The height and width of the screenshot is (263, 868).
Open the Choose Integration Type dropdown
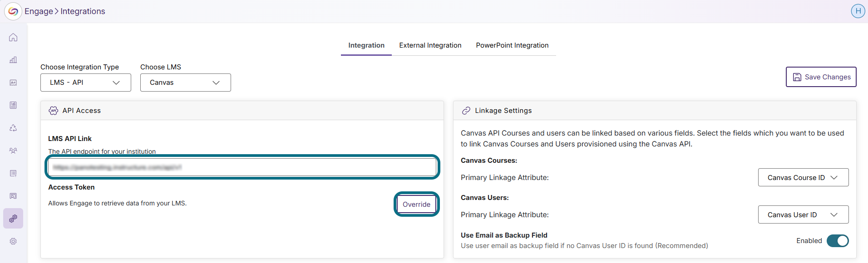[x=86, y=83]
